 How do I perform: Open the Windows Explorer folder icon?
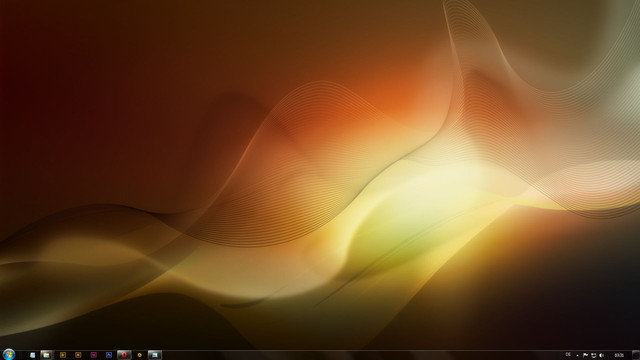[47, 355]
